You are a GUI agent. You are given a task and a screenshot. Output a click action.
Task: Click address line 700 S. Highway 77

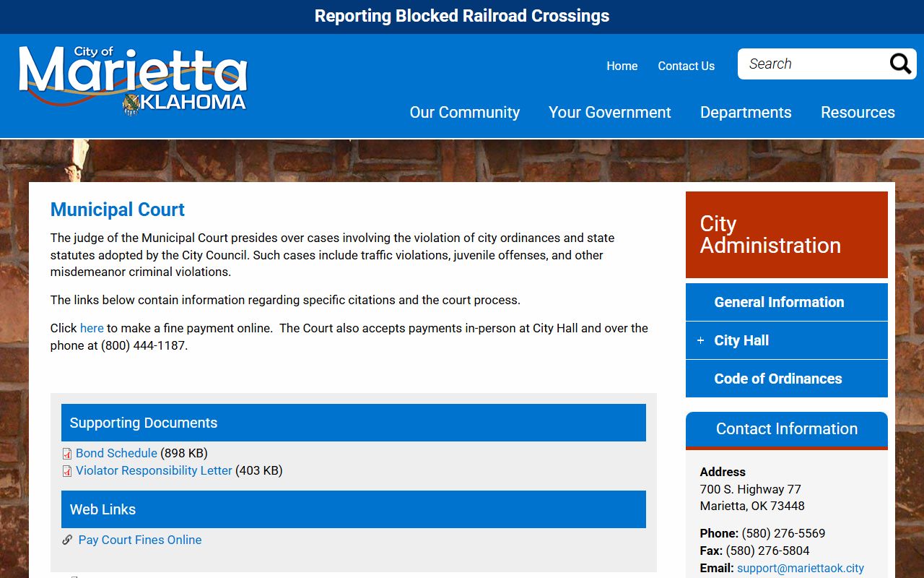coord(751,489)
